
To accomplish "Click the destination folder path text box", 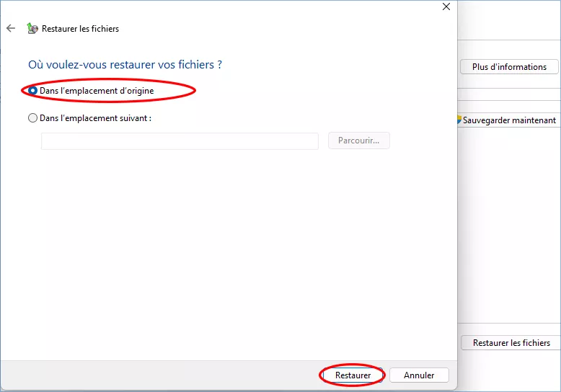I will pyautogui.click(x=180, y=141).
